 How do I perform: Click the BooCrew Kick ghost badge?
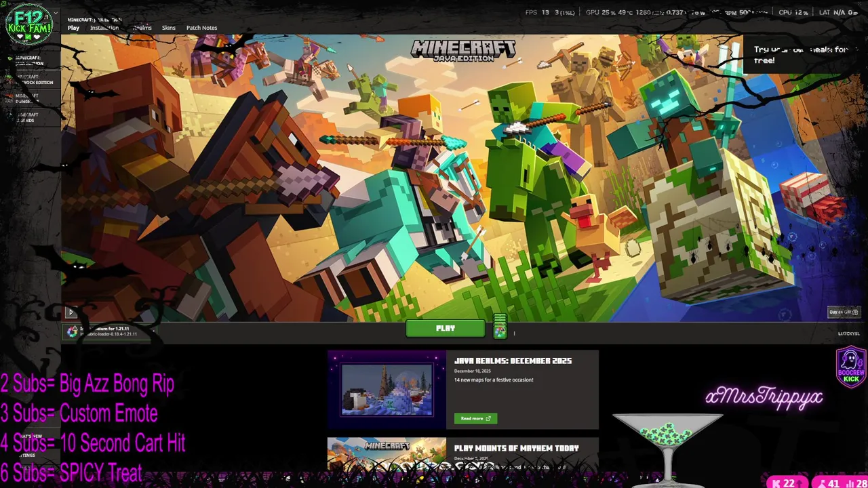click(851, 366)
